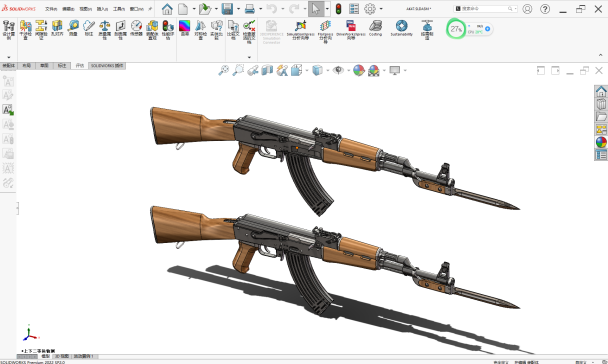Image resolution: width=608 pixels, height=364 pixels.
Task: Expand the Open document dropdown arrow
Action: pos(216,9)
